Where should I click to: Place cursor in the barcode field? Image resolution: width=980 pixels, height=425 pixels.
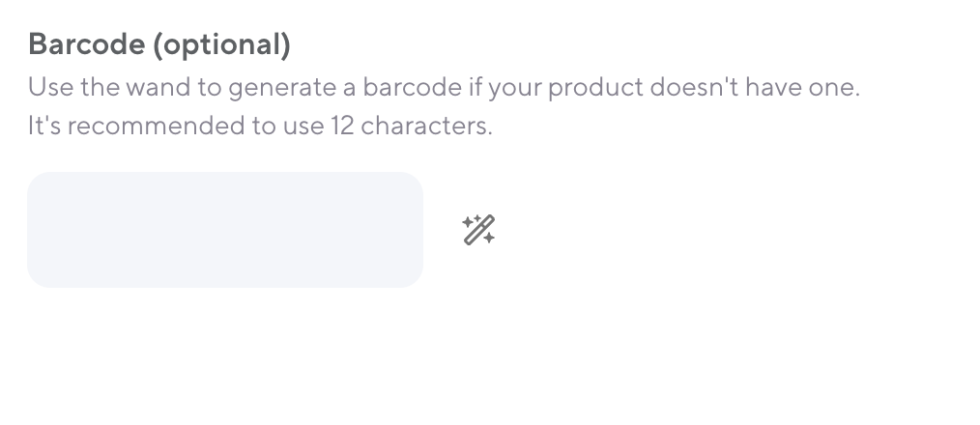pos(225,230)
